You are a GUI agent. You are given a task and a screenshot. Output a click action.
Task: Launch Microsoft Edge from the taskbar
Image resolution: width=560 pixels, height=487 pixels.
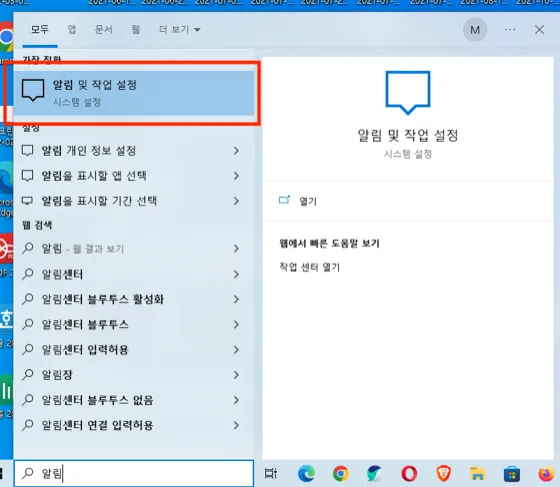pyautogui.click(x=306, y=474)
